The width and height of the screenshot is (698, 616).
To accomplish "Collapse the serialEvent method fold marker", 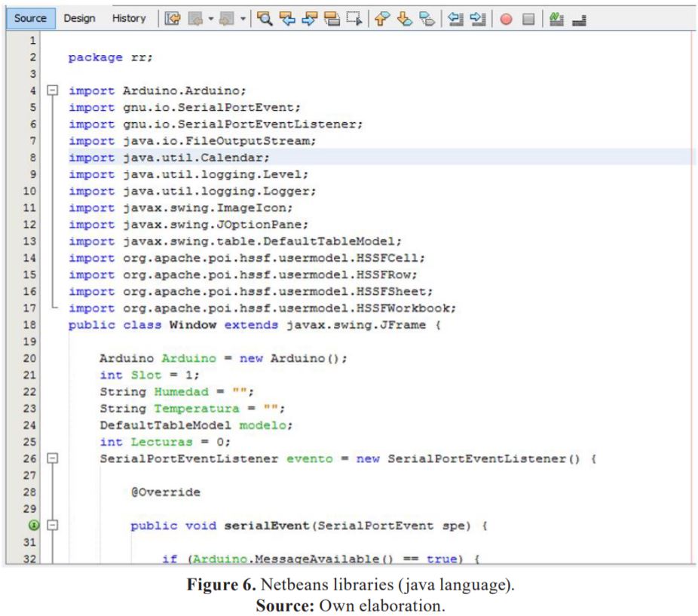I will (x=53, y=525).
